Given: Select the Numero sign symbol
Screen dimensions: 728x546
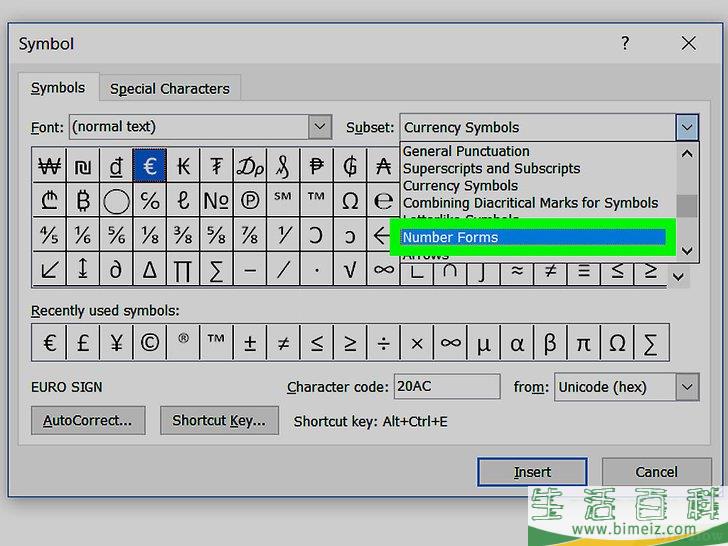Looking at the screenshot, I should [216, 201].
